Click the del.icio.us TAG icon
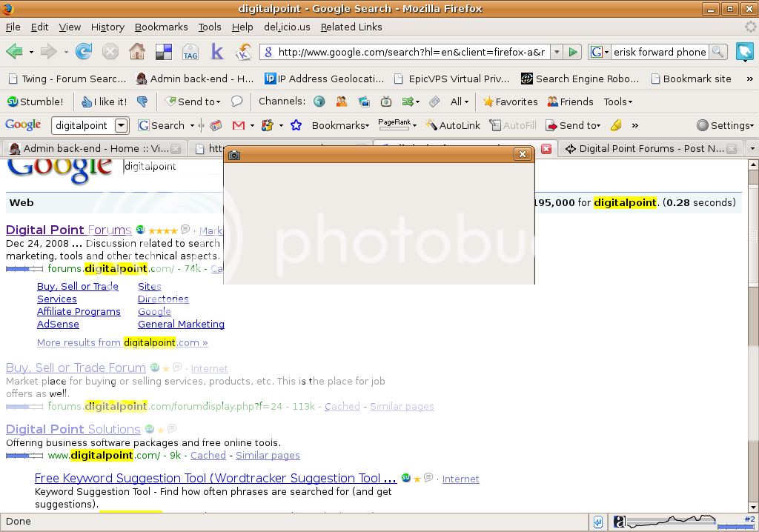The width and height of the screenshot is (759, 532). tap(190, 52)
